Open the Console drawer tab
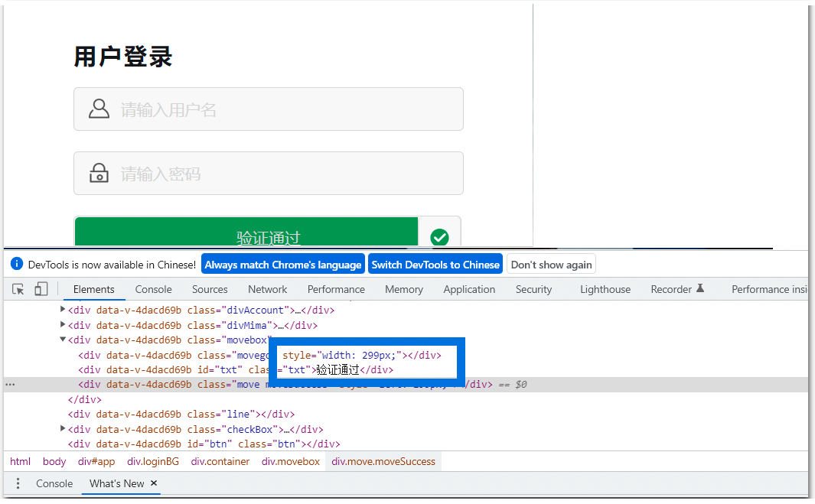Screen dimensions: 815x504 (54, 483)
